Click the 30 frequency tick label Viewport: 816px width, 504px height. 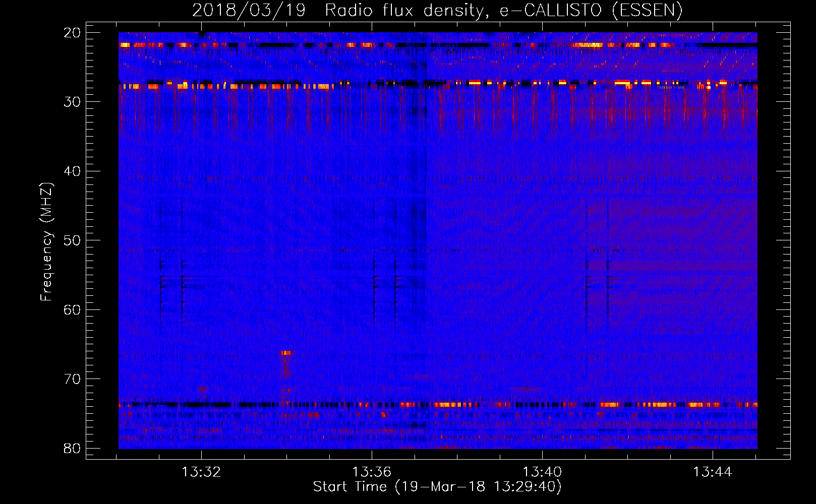click(73, 102)
